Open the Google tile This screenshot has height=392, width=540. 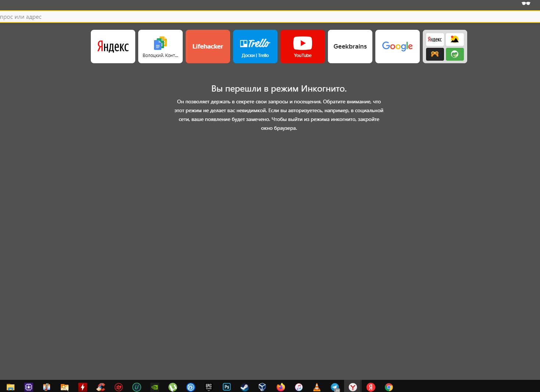(397, 46)
